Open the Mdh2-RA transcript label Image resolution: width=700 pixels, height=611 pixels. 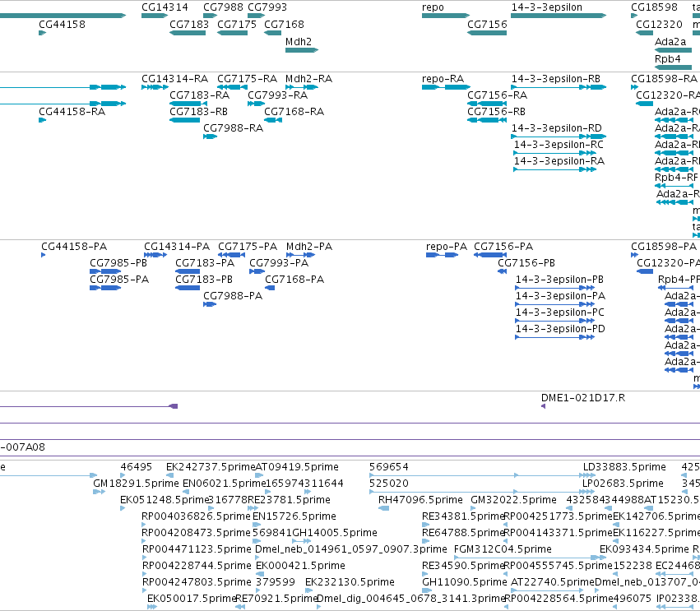click(309, 79)
